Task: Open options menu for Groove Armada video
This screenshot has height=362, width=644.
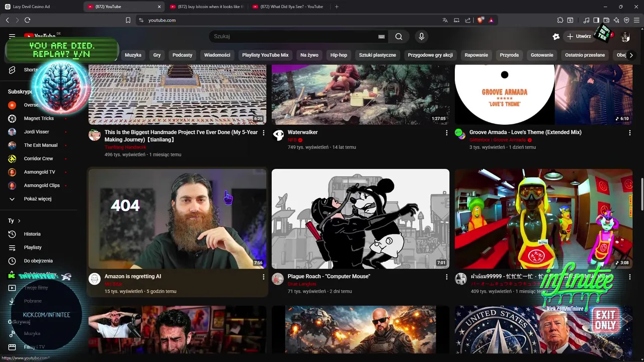Action: point(629,133)
